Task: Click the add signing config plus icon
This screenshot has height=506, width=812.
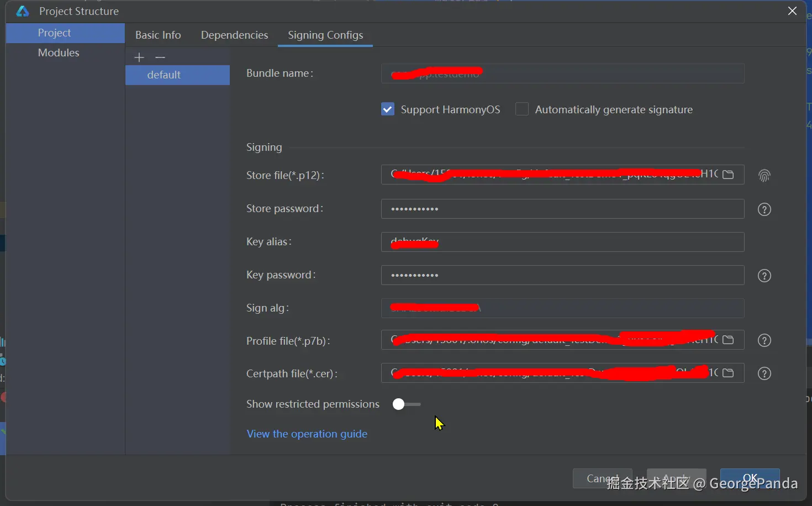Action: point(139,57)
